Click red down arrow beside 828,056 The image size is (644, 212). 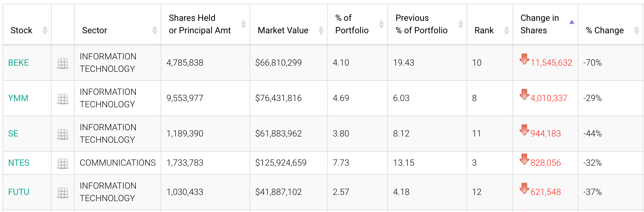(524, 159)
